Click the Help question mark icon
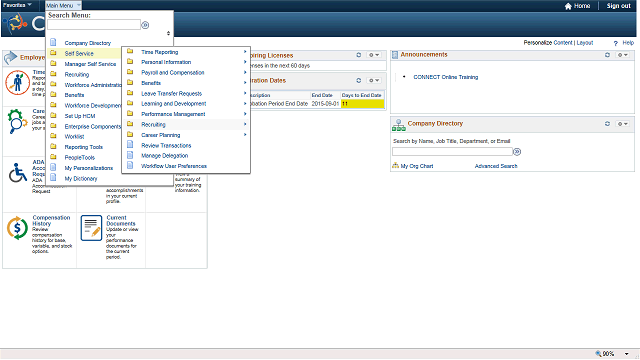Image resolution: width=640 pixels, height=360 pixels. pyautogui.click(x=616, y=43)
